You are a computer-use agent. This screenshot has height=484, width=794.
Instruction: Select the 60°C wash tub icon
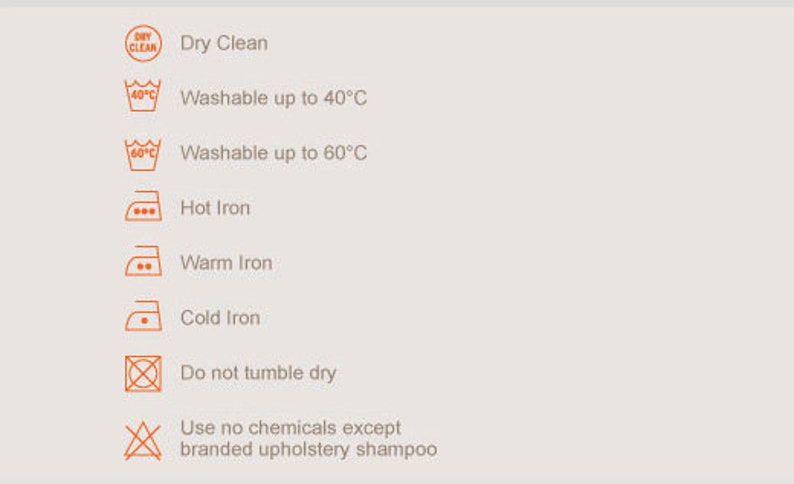[143, 154]
